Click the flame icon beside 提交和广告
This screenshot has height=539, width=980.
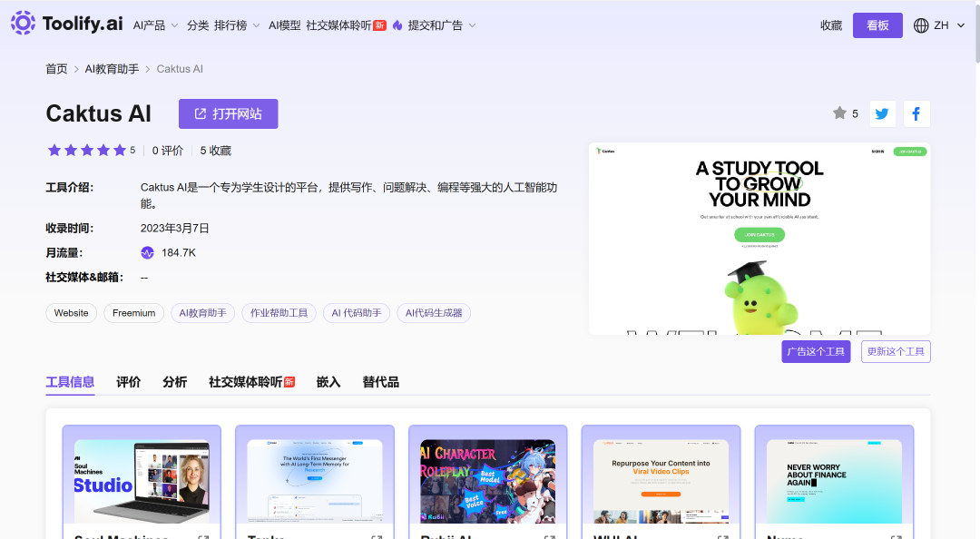(397, 25)
